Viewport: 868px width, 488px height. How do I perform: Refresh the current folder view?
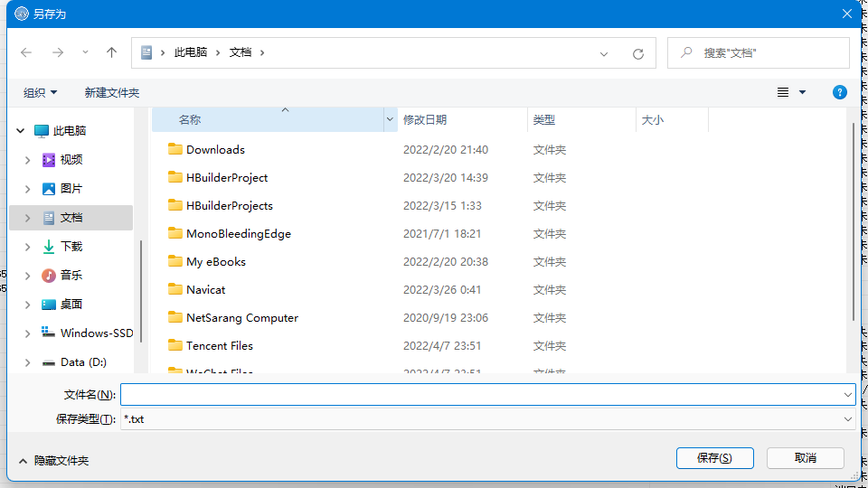[x=638, y=53]
